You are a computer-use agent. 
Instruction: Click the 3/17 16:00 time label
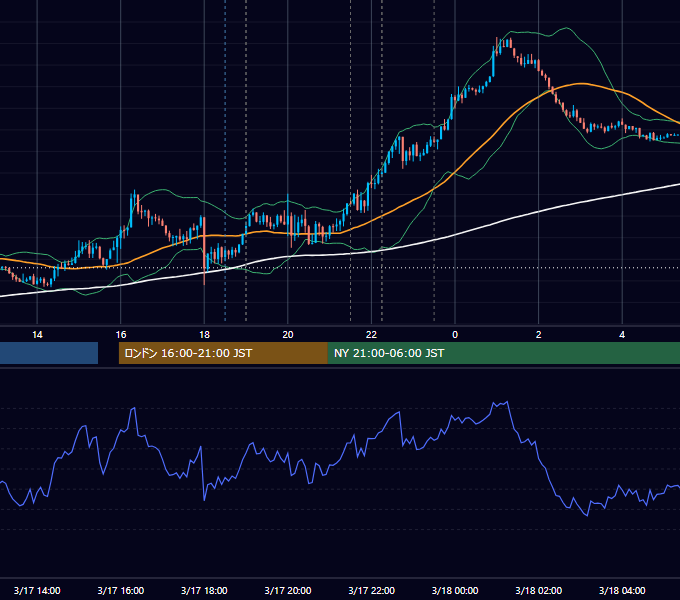(121, 590)
